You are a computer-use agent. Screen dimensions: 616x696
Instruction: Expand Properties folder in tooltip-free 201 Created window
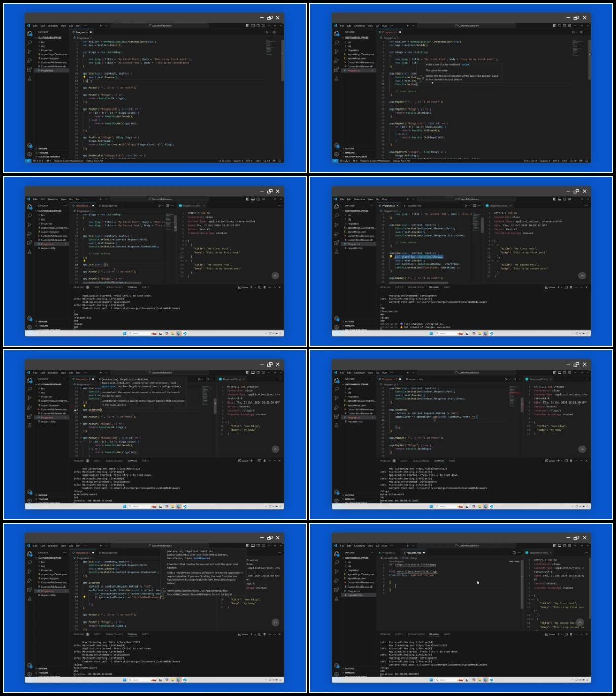(354, 397)
